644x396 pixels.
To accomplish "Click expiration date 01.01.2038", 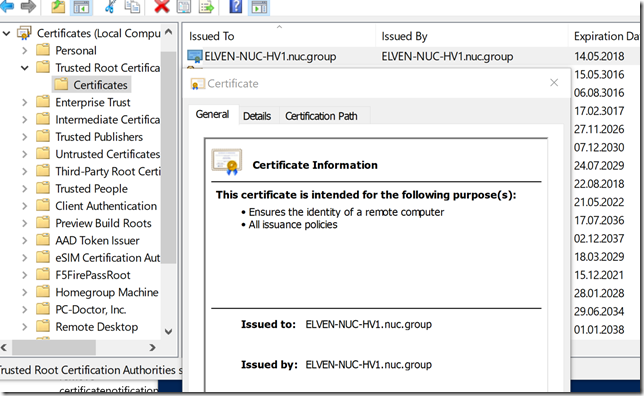I will coord(599,329).
